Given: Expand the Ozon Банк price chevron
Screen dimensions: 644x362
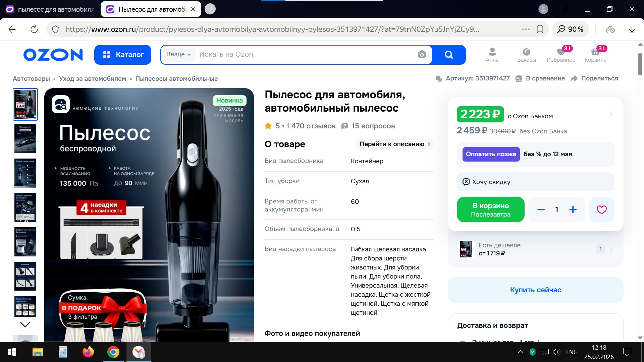Looking at the screenshot, I should 611,114.
